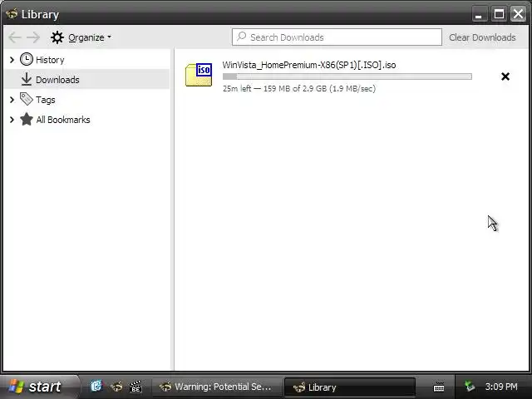The height and width of the screenshot is (399, 532).
Task: Expand the All Bookmarks node
Action: pos(12,120)
